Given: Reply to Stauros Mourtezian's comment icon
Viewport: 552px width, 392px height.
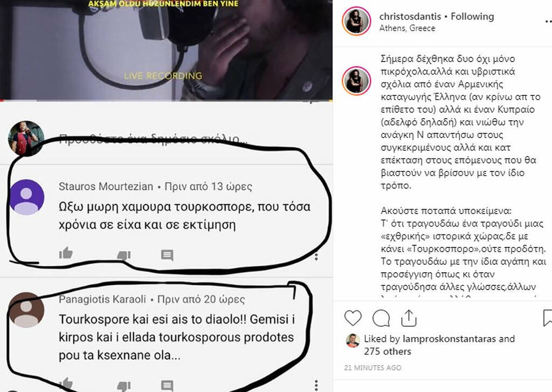Looking at the screenshot, I should pyautogui.click(x=167, y=255).
